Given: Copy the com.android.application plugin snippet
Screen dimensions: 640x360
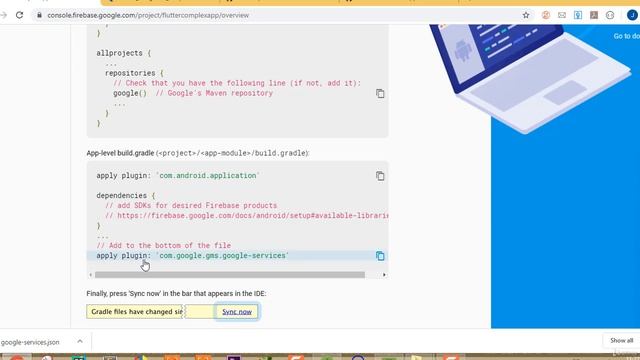Looking at the screenshot, I should (380, 176).
